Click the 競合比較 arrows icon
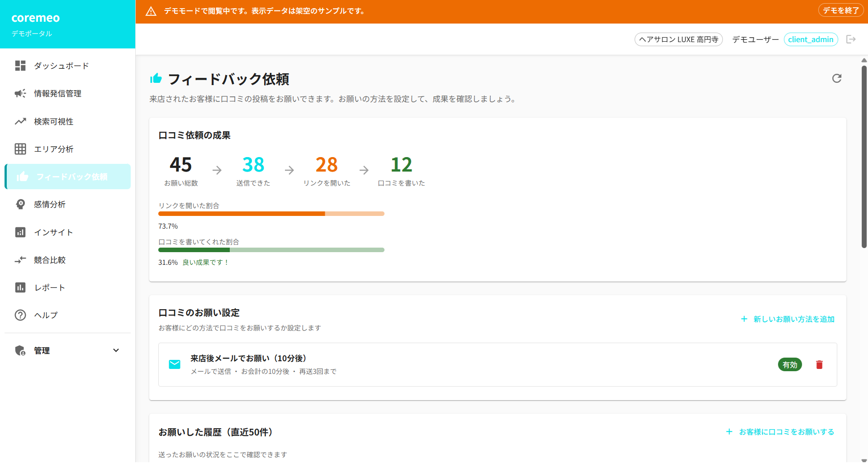Viewport: 868px width, 464px height. pos(20,260)
